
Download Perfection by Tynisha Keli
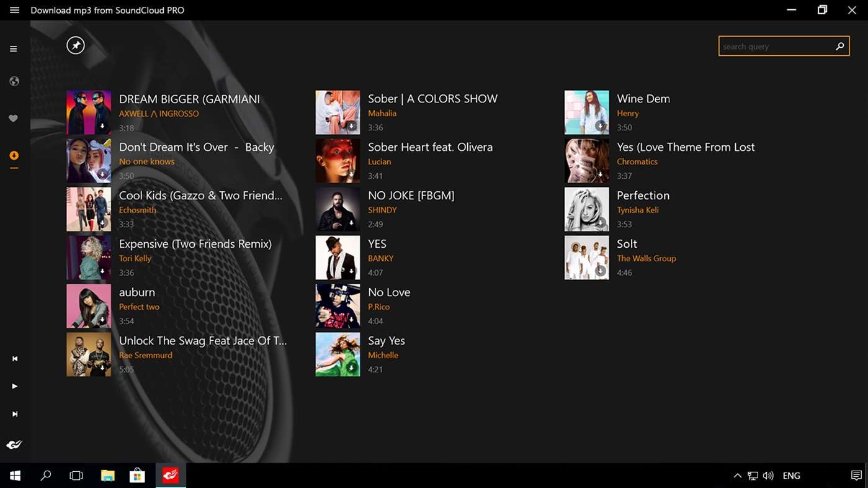[600, 223]
